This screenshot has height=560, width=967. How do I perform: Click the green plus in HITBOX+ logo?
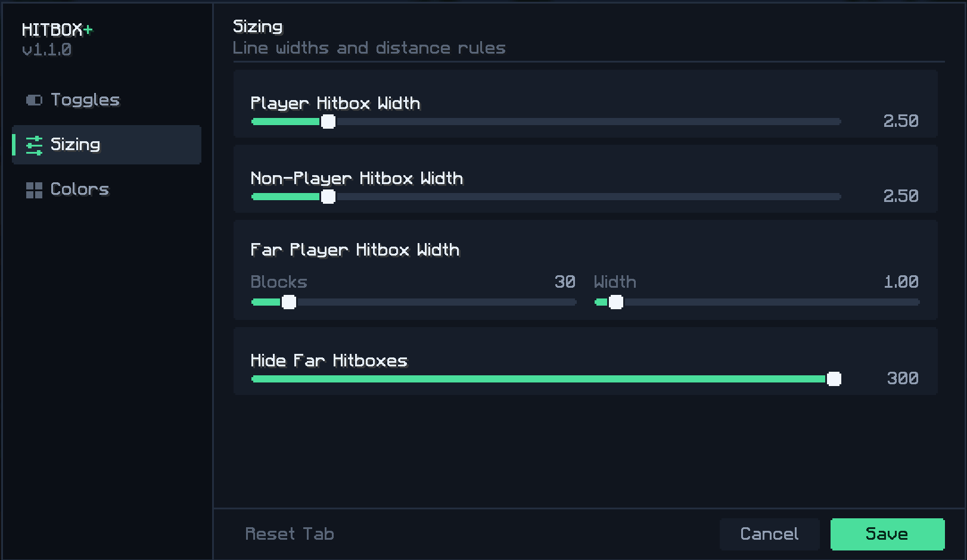coord(88,30)
